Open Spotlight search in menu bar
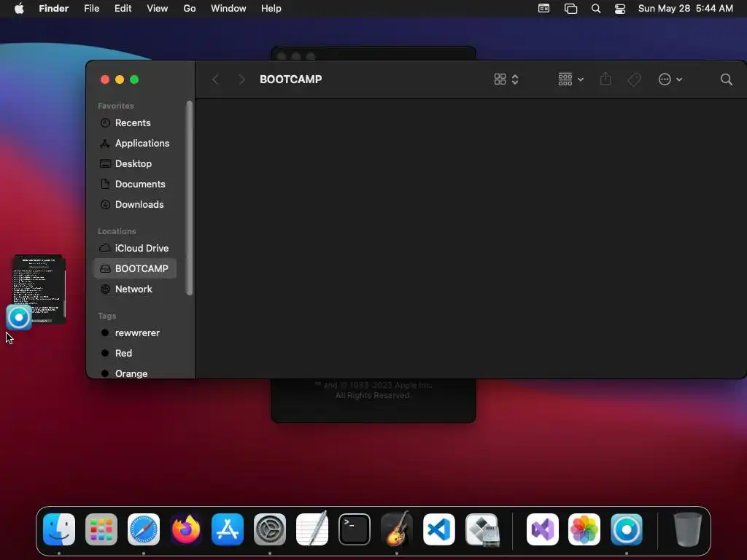This screenshot has height=560, width=747. pyautogui.click(x=595, y=9)
